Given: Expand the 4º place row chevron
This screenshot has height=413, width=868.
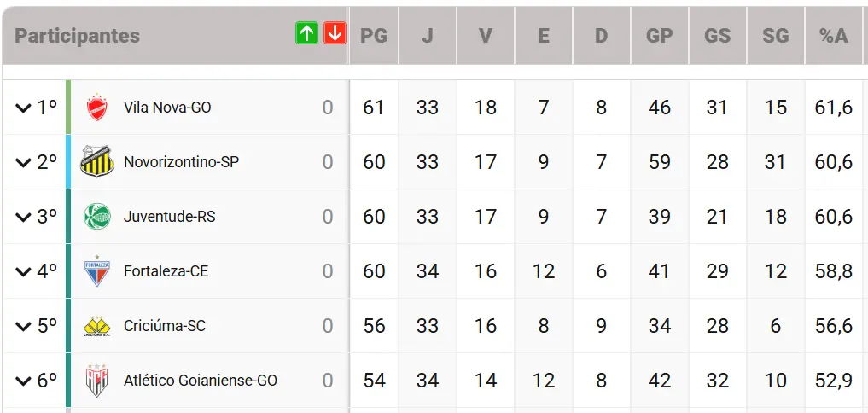Looking at the screenshot, I should pyautogui.click(x=23, y=272).
